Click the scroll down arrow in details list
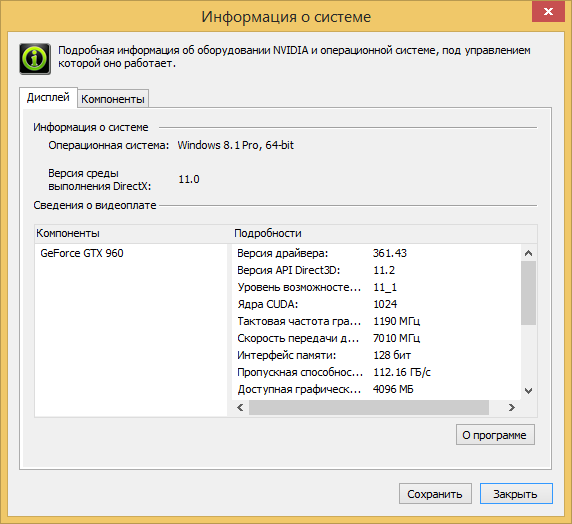This screenshot has width=572, height=524. pos(528,391)
